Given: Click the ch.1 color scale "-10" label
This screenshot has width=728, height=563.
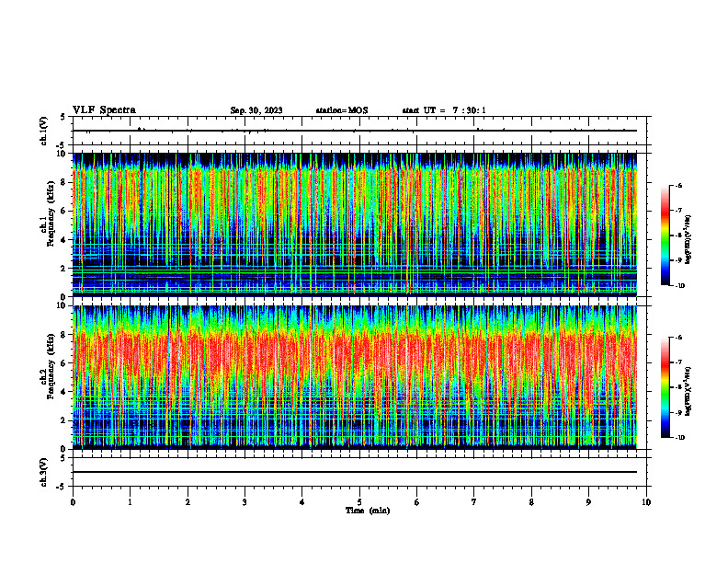Looking at the screenshot, I should (679, 285).
